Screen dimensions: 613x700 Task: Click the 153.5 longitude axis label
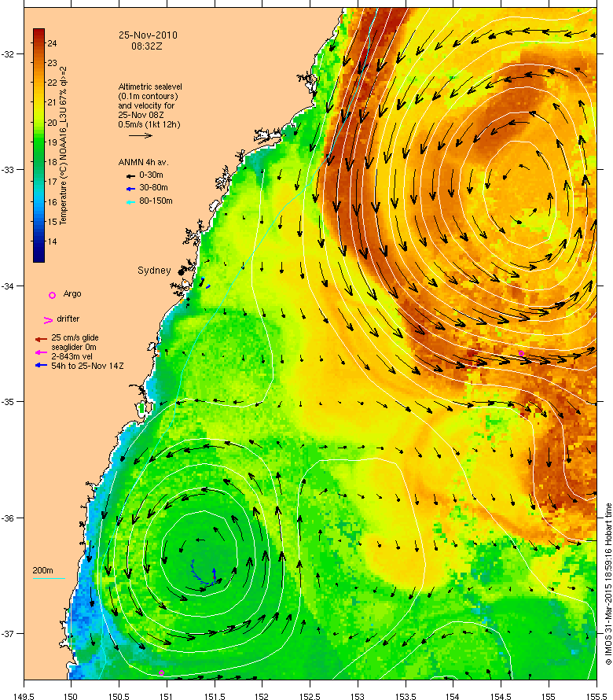pos(405,696)
